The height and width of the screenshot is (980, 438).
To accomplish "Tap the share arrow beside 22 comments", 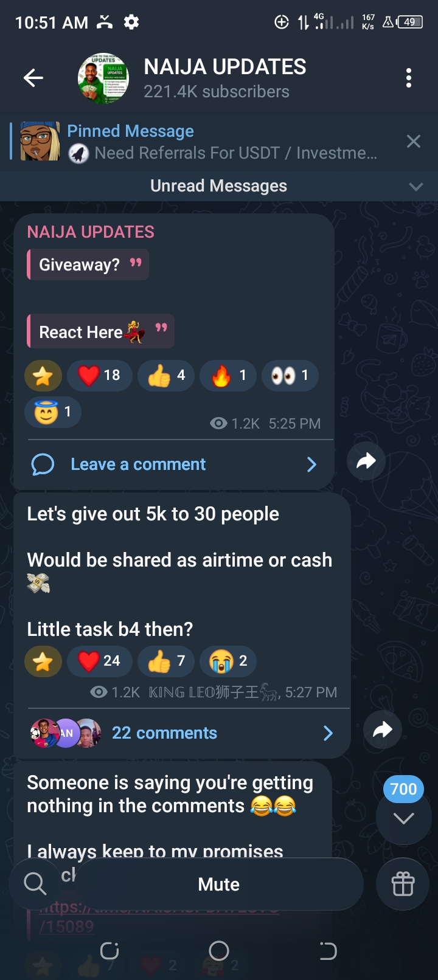I will [382, 730].
